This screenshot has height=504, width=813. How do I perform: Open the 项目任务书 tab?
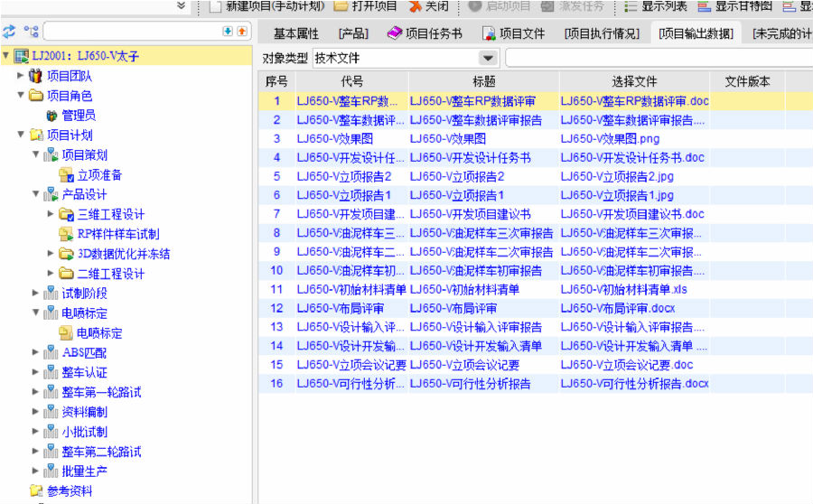[x=425, y=34]
